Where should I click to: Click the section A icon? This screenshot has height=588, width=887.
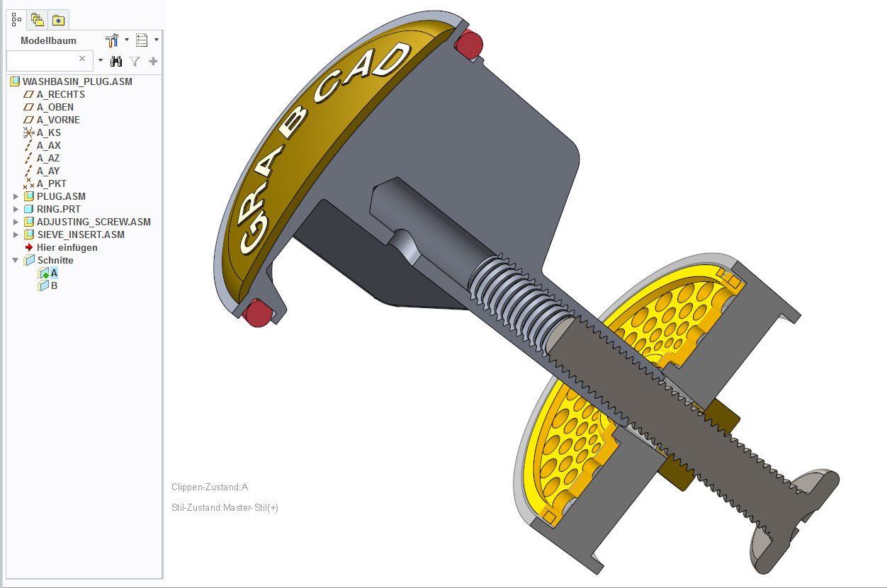click(43, 273)
